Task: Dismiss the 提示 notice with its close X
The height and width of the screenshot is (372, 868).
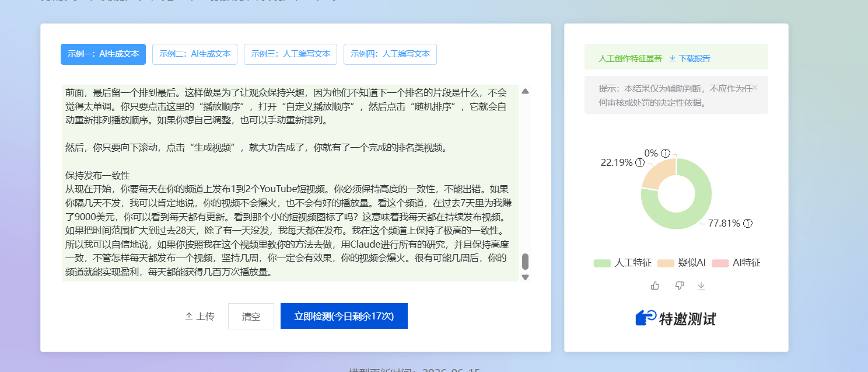Action: 755,88
